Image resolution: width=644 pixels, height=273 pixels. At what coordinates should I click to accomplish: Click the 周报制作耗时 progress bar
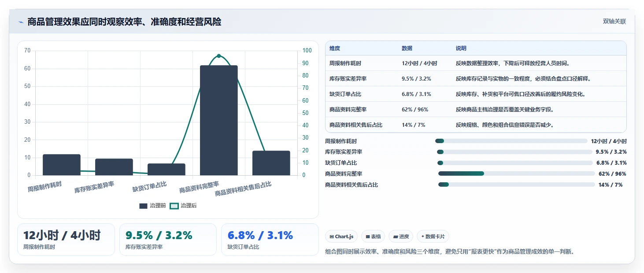[x=511, y=141]
